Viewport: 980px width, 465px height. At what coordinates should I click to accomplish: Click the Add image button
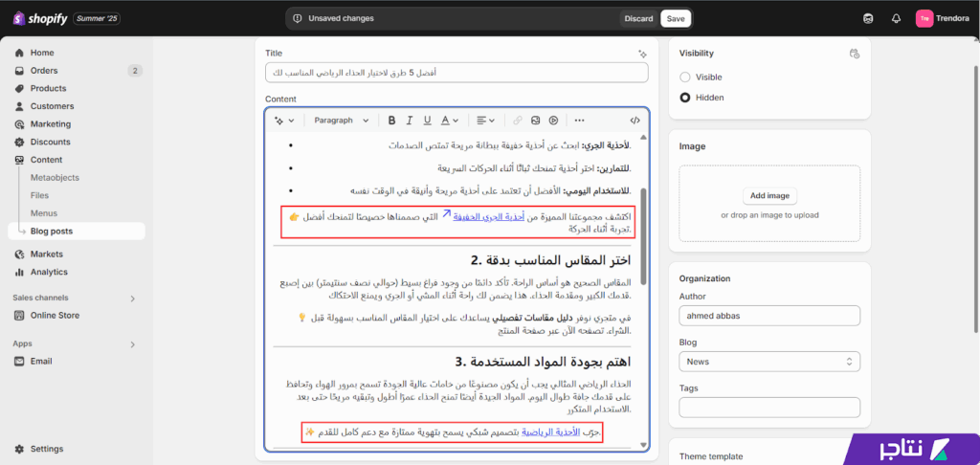click(x=769, y=195)
